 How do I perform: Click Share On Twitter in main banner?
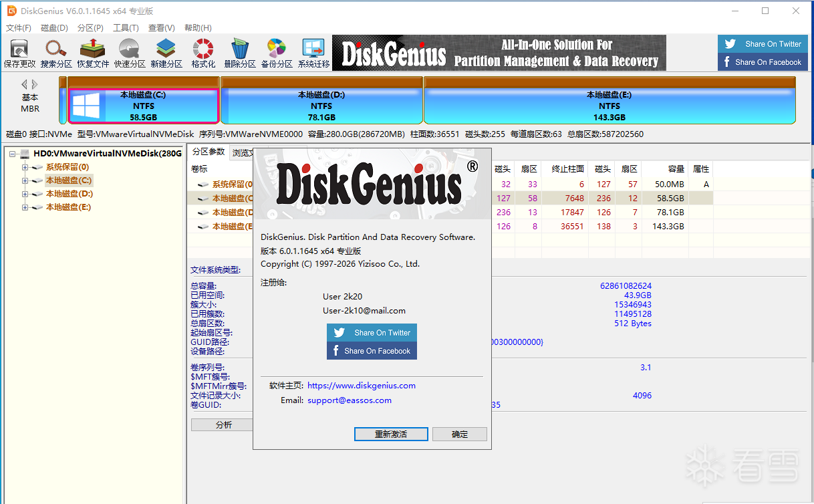pos(763,44)
